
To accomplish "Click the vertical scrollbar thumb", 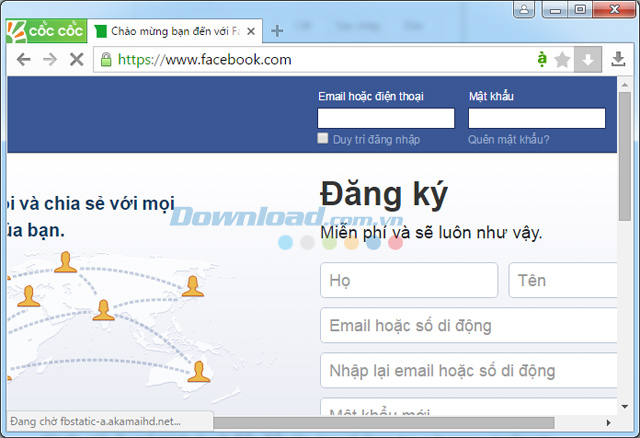I will (624, 156).
